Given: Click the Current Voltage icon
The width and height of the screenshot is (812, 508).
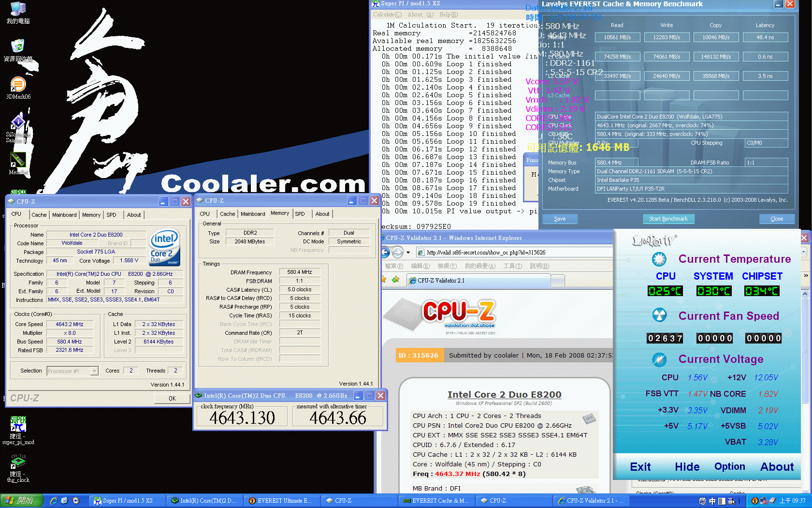Looking at the screenshot, I should point(659,359).
